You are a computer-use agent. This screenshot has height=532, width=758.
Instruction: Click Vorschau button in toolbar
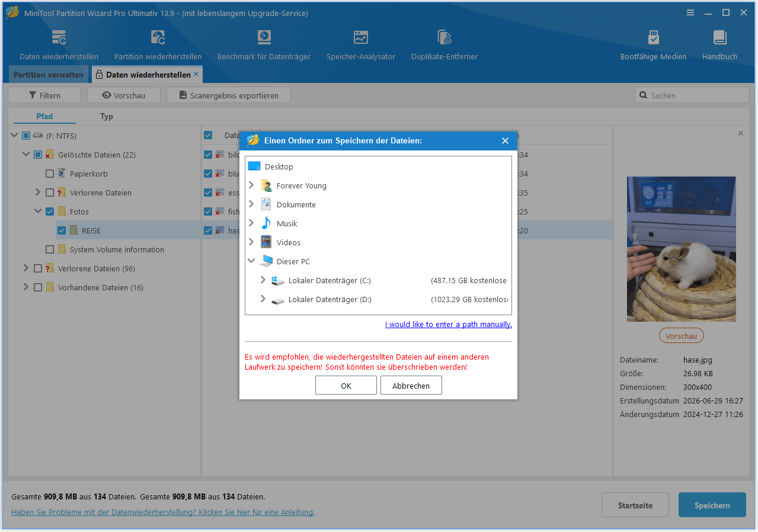[x=124, y=95]
